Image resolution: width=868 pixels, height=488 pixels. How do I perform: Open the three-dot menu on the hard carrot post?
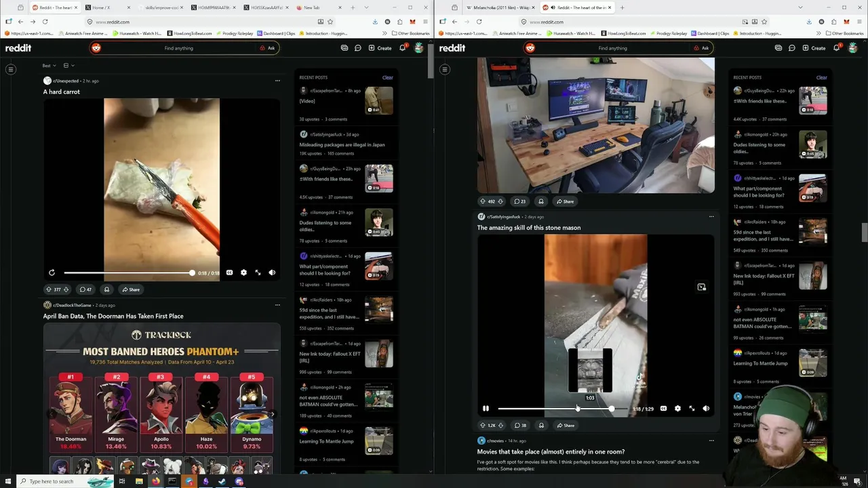tap(277, 81)
